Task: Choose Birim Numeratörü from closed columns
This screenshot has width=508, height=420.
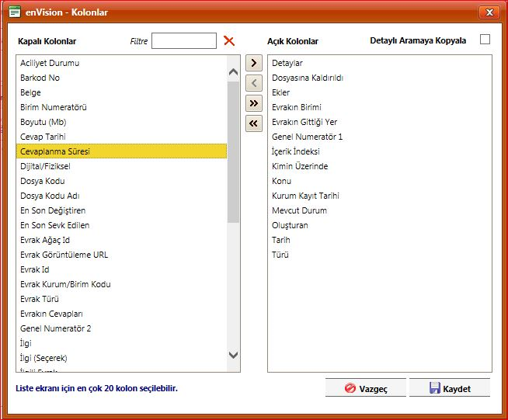Action: point(121,107)
